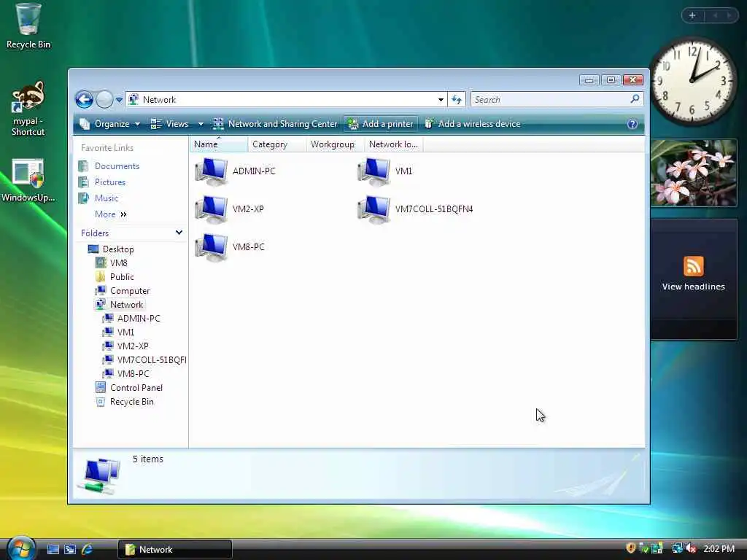Select the VM8-PC computer icon in file list
The width and height of the screenshot is (747, 560).
tap(211, 247)
